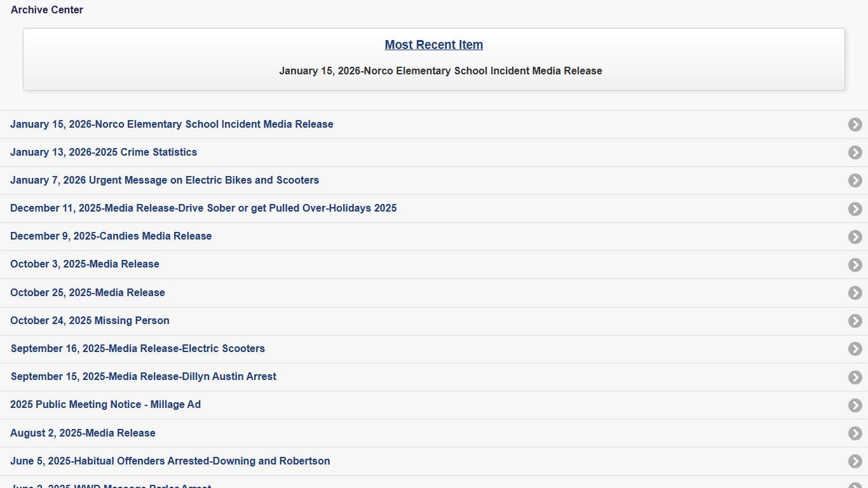Click arrow icon for October 3, 2025 release
This screenshot has height=488, width=868.
point(855,264)
